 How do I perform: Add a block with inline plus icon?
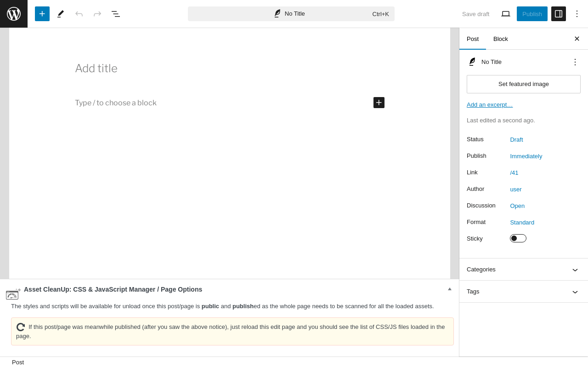379,103
